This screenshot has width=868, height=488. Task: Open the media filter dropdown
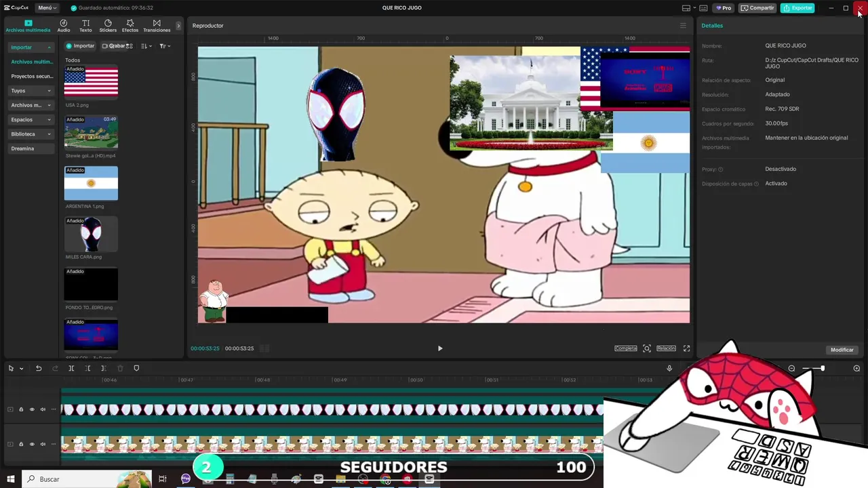pos(165,46)
